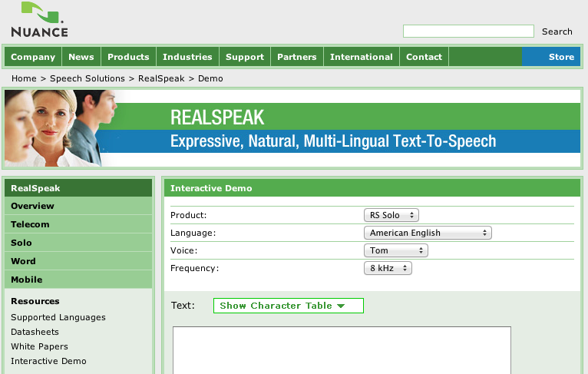Open the Voice dropdown showing Tom
The height and width of the screenshot is (374, 588).
click(x=395, y=250)
